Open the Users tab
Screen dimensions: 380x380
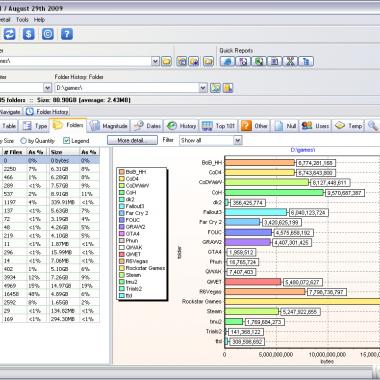coord(315,126)
